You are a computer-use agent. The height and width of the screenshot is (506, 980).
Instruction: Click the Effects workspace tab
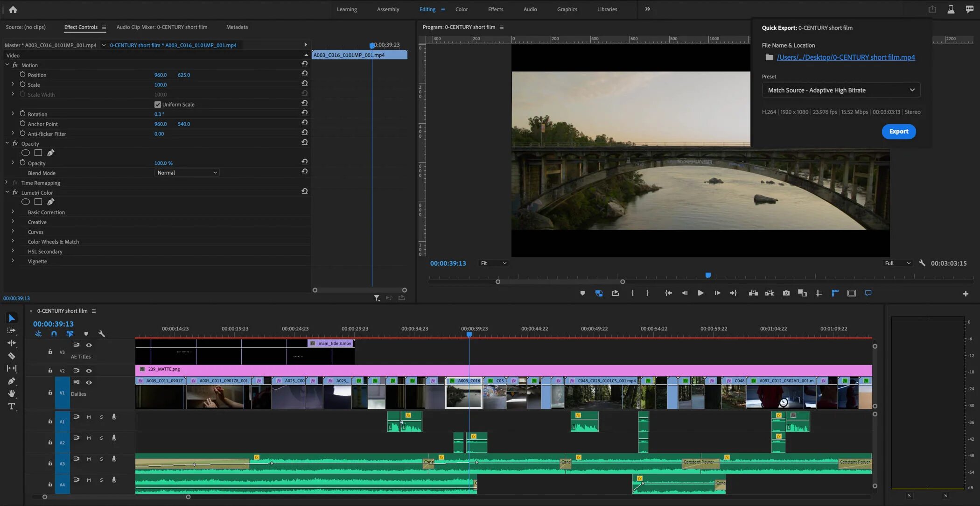coord(496,10)
